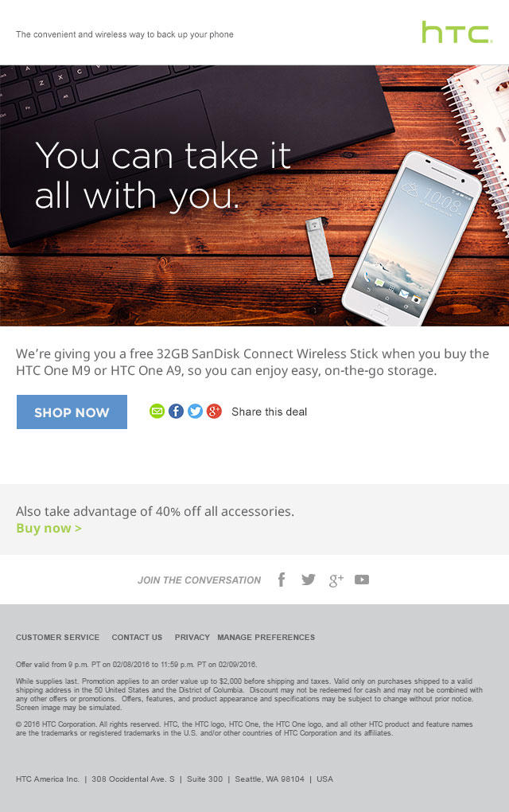Open HTC's Google Plus page from footer
The width and height of the screenshot is (509, 812).
click(x=336, y=580)
